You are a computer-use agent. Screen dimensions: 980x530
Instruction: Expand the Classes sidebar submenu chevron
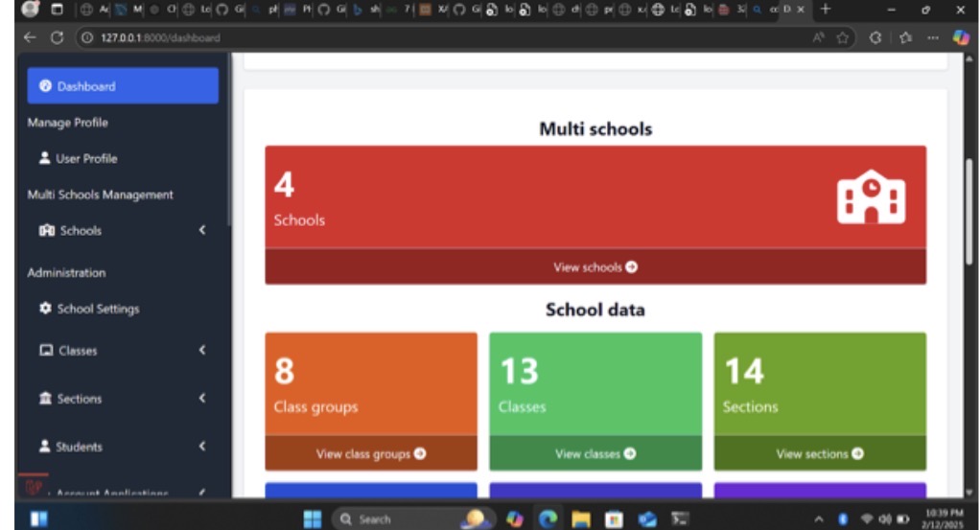point(202,351)
